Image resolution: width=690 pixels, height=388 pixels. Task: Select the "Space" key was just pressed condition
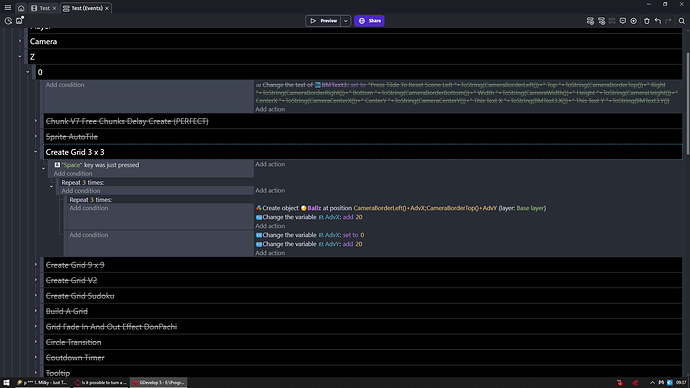coord(97,165)
